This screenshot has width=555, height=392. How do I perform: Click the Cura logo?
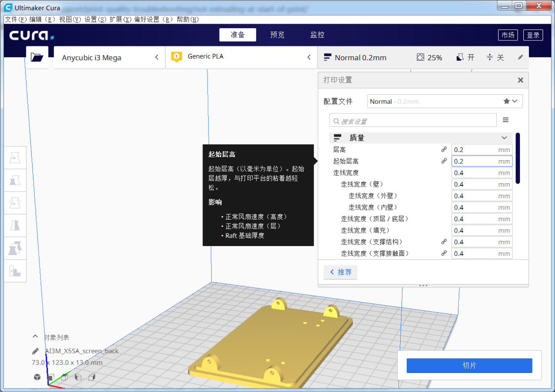pyautogui.click(x=32, y=35)
